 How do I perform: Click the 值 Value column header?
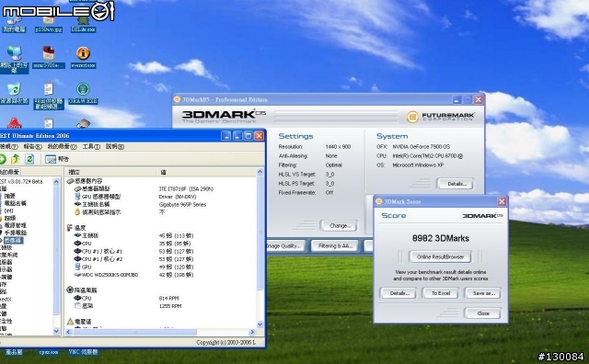(206, 172)
